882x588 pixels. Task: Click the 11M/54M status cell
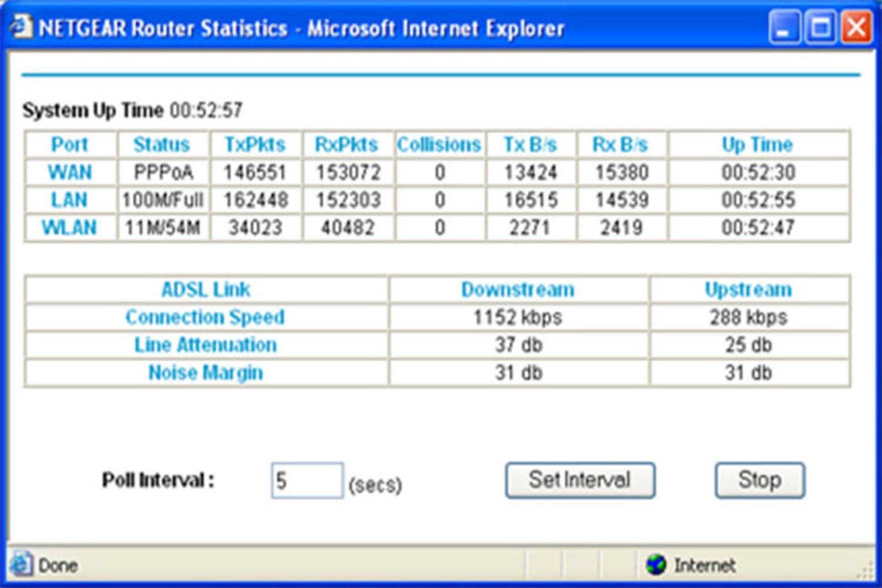pyautogui.click(x=163, y=228)
